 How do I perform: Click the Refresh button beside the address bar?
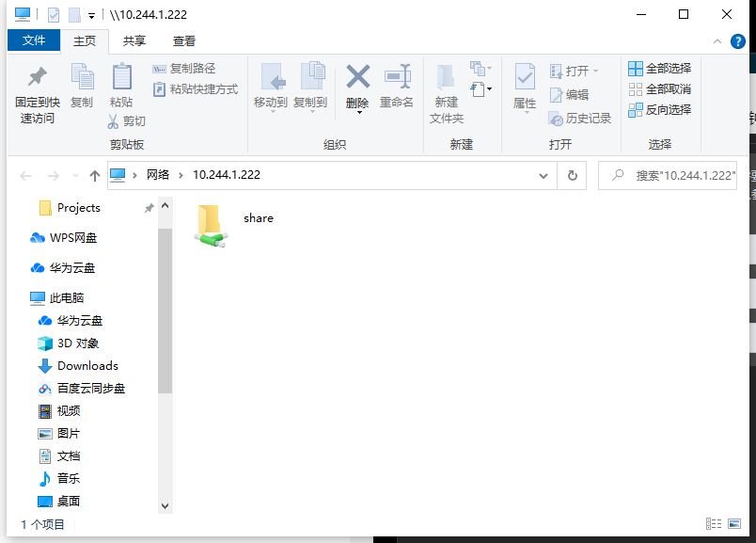click(573, 176)
